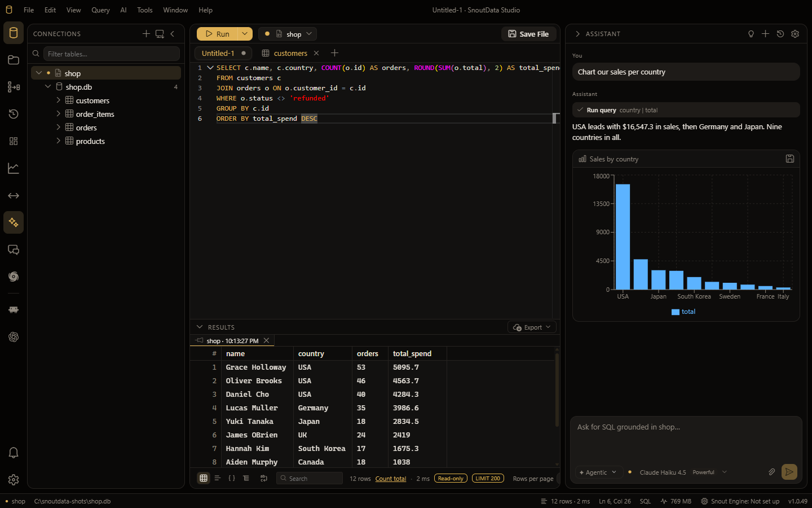Click the assistant history clock icon
The width and height of the screenshot is (812, 508).
click(x=780, y=34)
